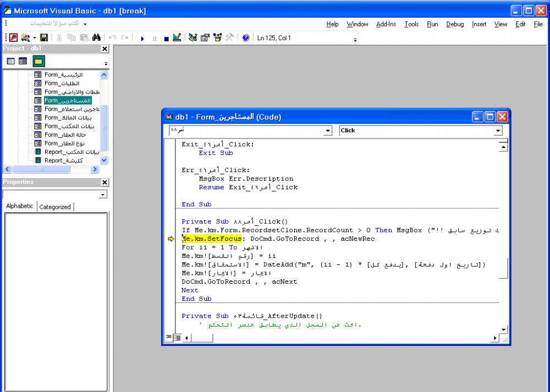Toggle Design Mode icon
550x392 pixels.
177,37
